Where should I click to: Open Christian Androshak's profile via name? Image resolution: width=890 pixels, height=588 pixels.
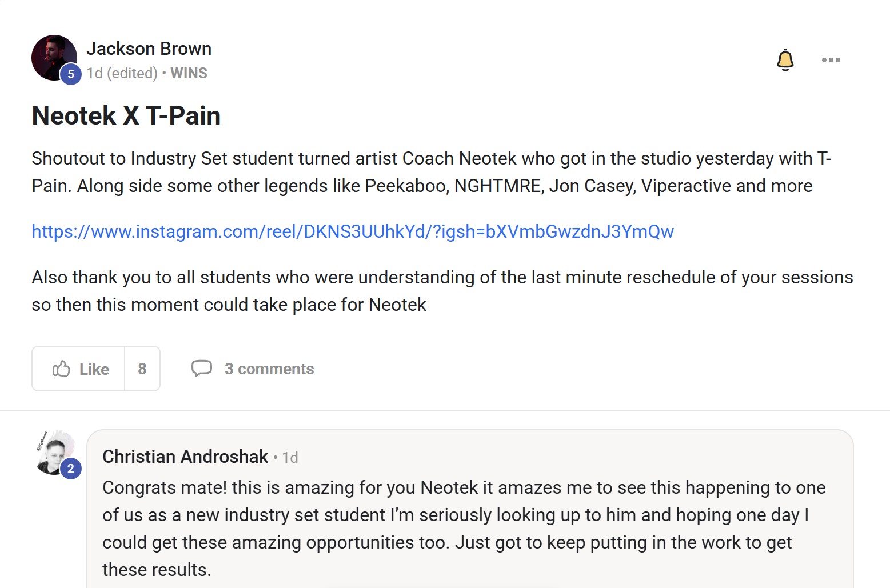pyautogui.click(x=185, y=457)
